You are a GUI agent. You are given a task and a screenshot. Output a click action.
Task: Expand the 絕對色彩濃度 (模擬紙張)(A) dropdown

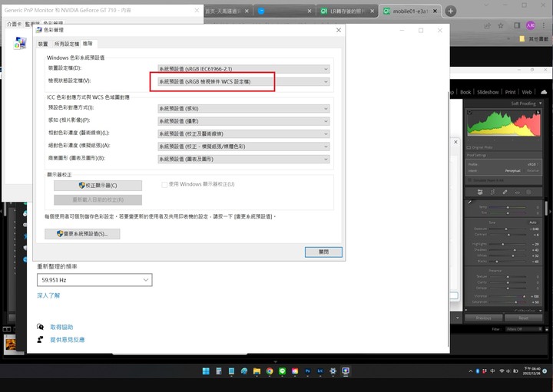(243, 147)
